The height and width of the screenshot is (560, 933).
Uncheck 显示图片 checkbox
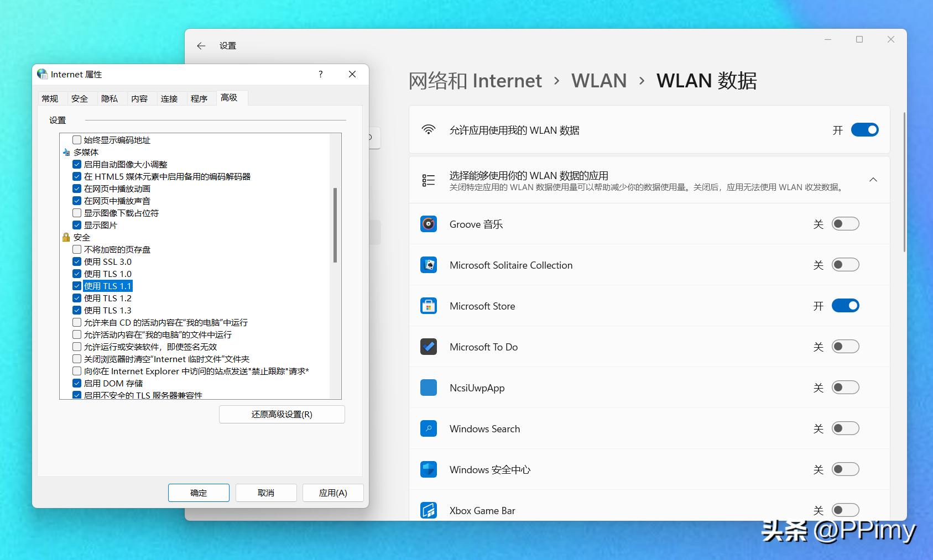[77, 225]
